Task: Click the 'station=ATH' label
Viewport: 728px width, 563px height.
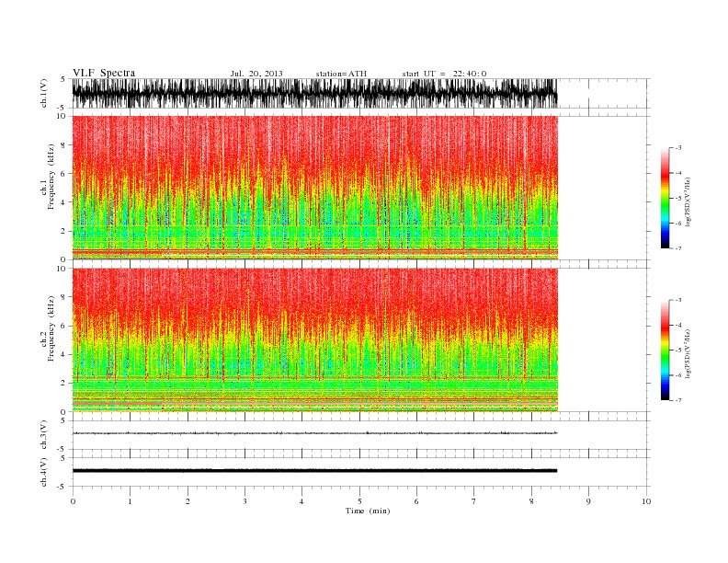Action: tap(341, 74)
